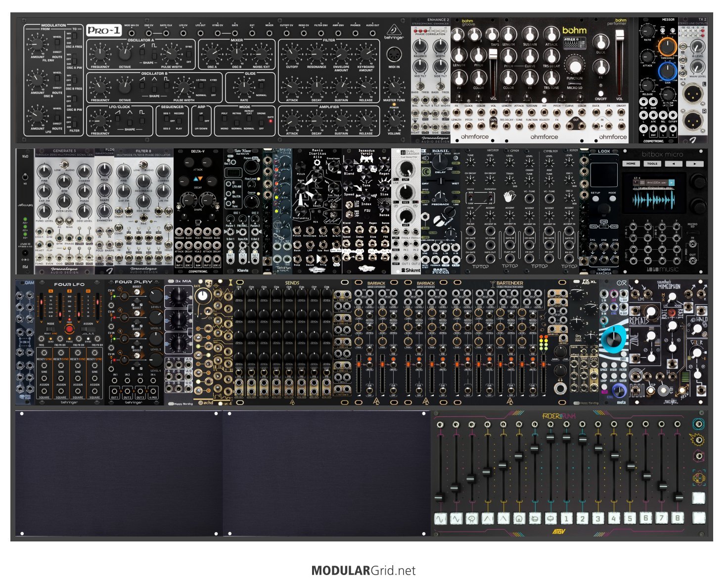Click the L XLR output on TX 2

(x=694, y=93)
